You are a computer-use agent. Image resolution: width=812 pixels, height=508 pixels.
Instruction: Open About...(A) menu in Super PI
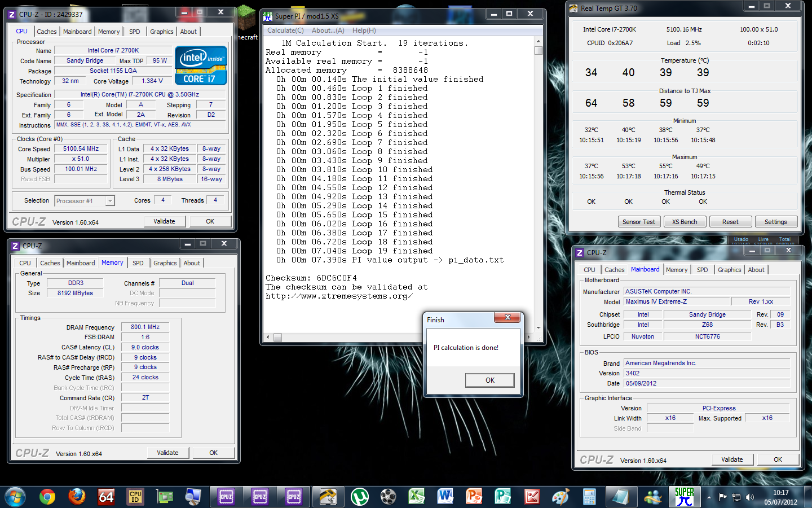point(328,30)
